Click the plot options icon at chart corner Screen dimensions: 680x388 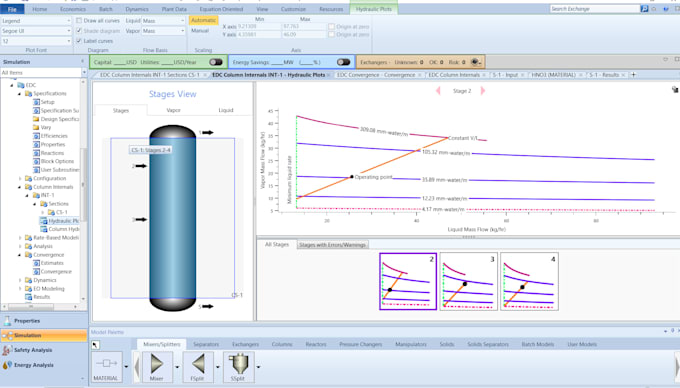tap(675, 89)
